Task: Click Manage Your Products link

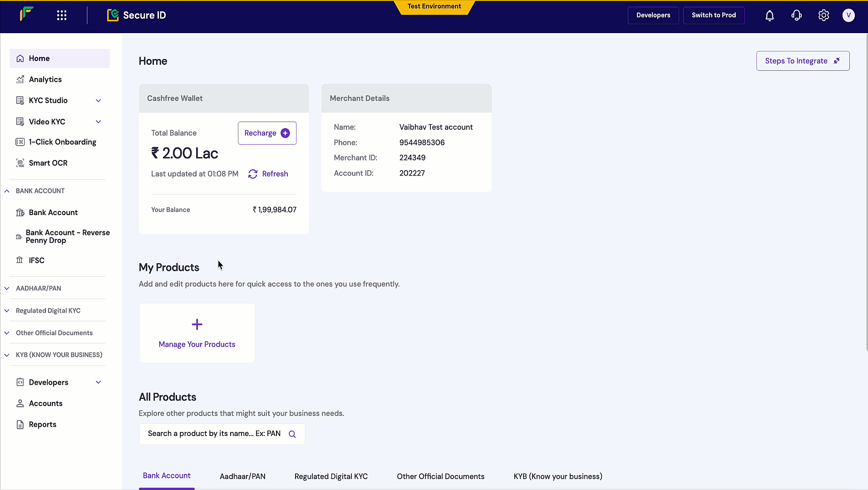Action: coord(197,344)
